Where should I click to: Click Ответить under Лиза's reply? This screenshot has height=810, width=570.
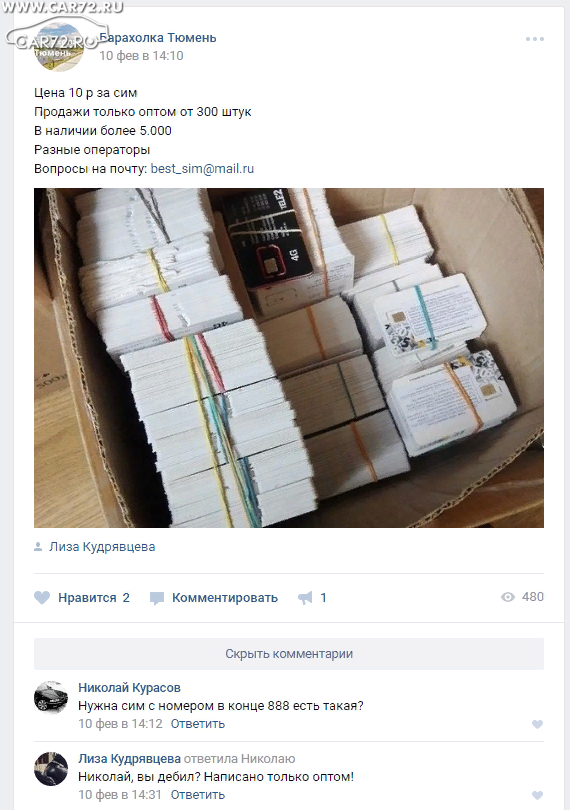coord(198,795)
